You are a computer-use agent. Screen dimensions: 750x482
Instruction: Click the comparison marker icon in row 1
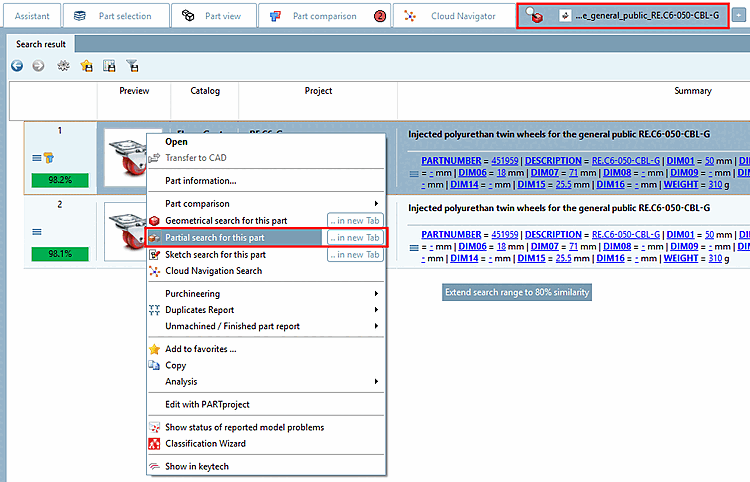click(49, 158)
